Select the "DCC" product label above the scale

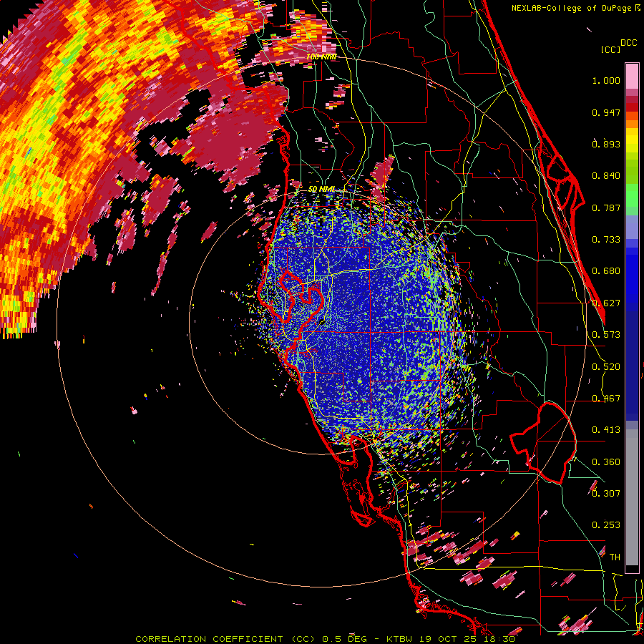[x=628, y=43]
